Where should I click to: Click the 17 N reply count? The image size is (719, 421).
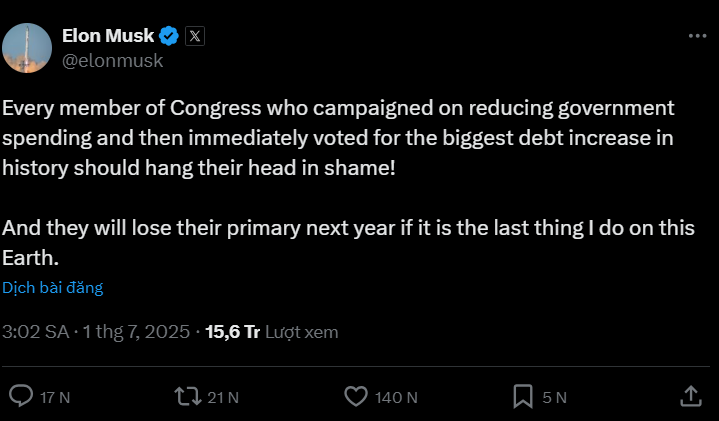[55, 397]
